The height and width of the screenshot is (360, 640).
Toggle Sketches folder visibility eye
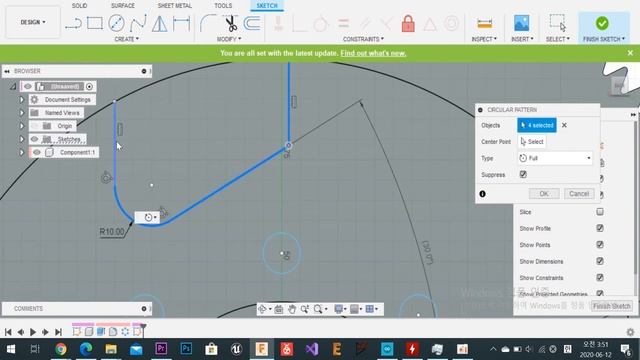(x=35, y=139)
